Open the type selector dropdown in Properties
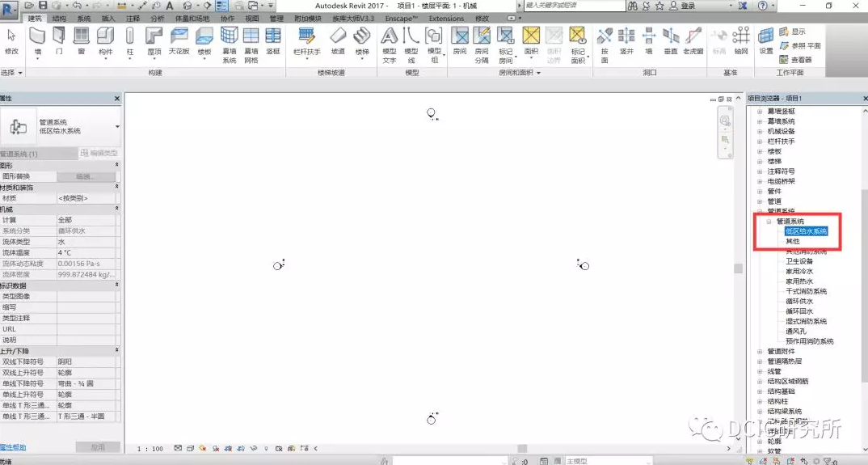The width and height of the screenshot is (868, 465). (x=117, y=127)
